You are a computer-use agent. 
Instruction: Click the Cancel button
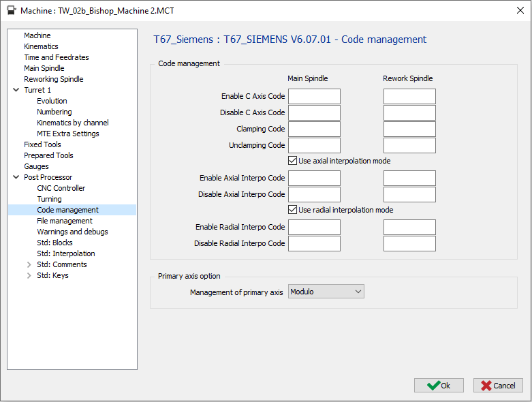(x=498, y=385)
